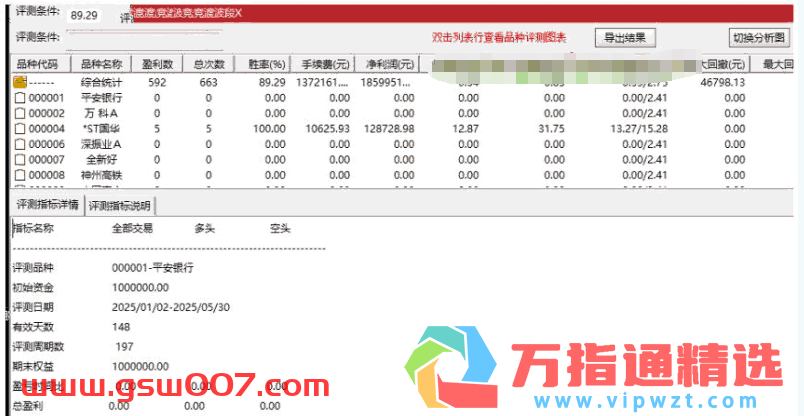Select the 全新好 row name
The height and width of the screenshot is (416, 804).
(x=102, y=160)
